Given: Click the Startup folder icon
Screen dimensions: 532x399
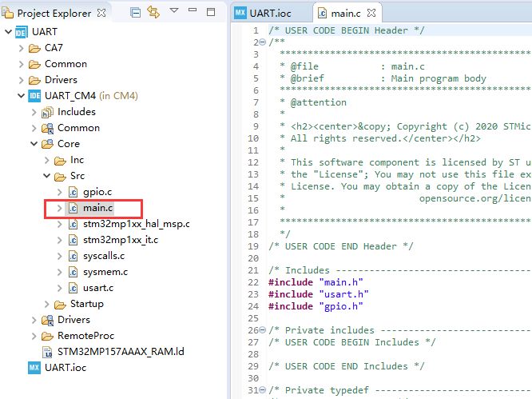Looking at the screenshot, I should pyautogui.click(x=60, y=305).
